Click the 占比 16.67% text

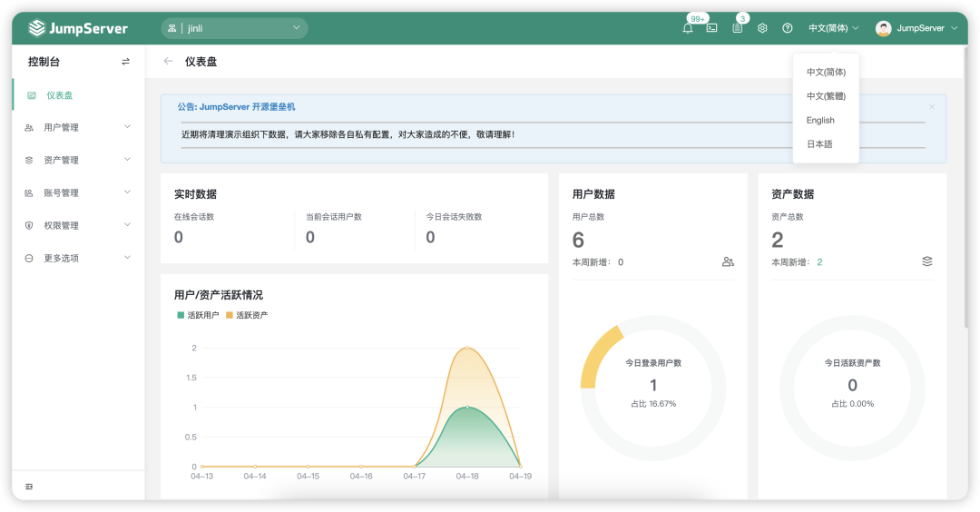click(x=653, y=405)
